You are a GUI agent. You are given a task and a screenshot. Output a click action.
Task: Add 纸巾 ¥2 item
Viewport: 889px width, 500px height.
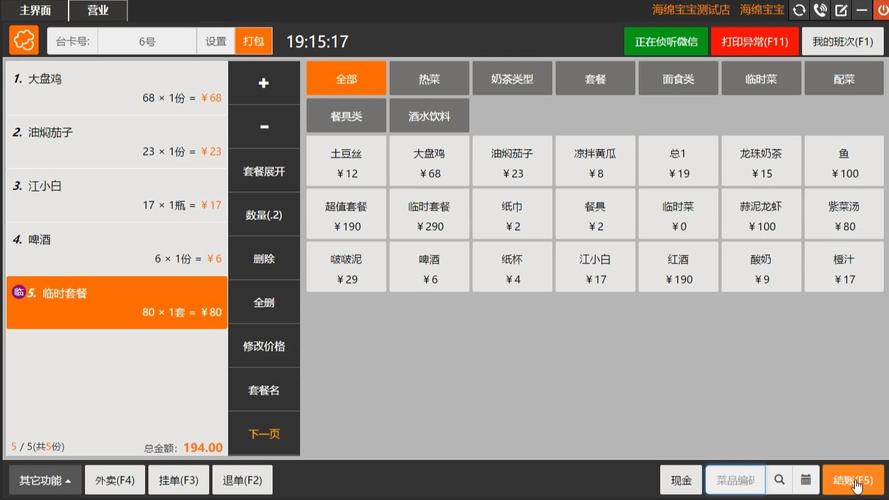(x=512, y=215)
